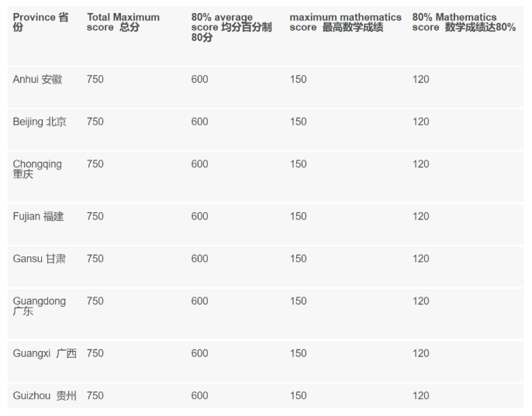This screenshot has width=532, height=416.
Task: Select the Guangdong 广东 province cell
Action: pos(40,306)
